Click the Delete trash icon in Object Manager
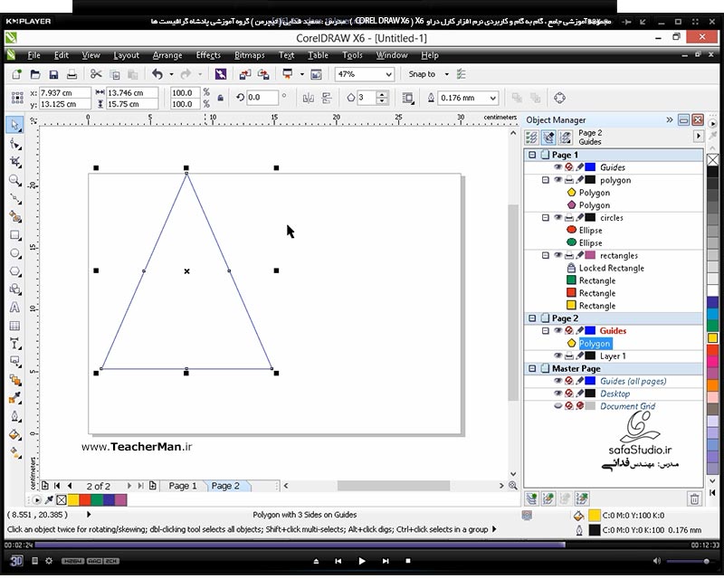This screenshot has width=724, height=588. (x=694, y=499)
